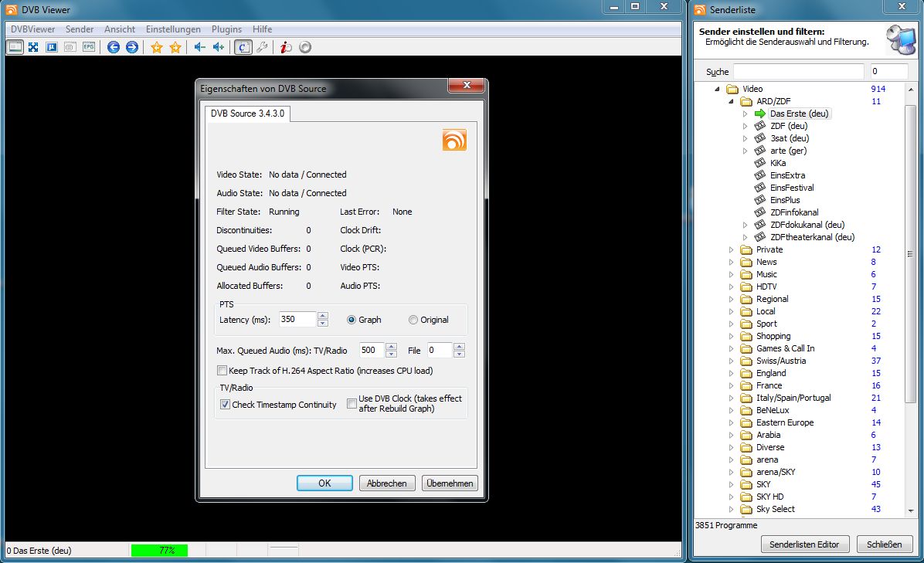Expand the arte (ger) channel node
The image size is (924, 563).
745,151
